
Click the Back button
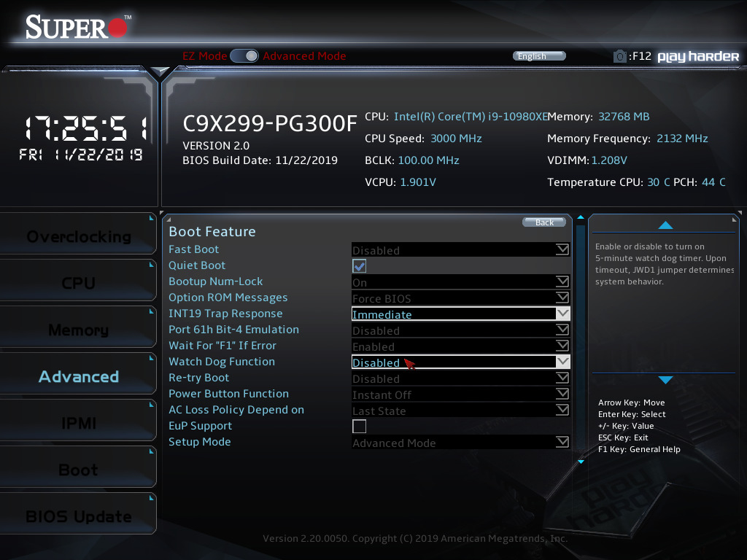544,222
